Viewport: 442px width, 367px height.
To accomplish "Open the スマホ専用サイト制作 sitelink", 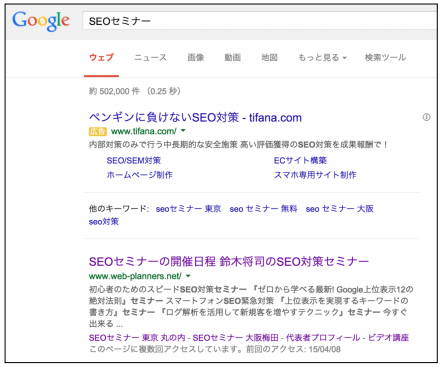I will coord(315,175).
